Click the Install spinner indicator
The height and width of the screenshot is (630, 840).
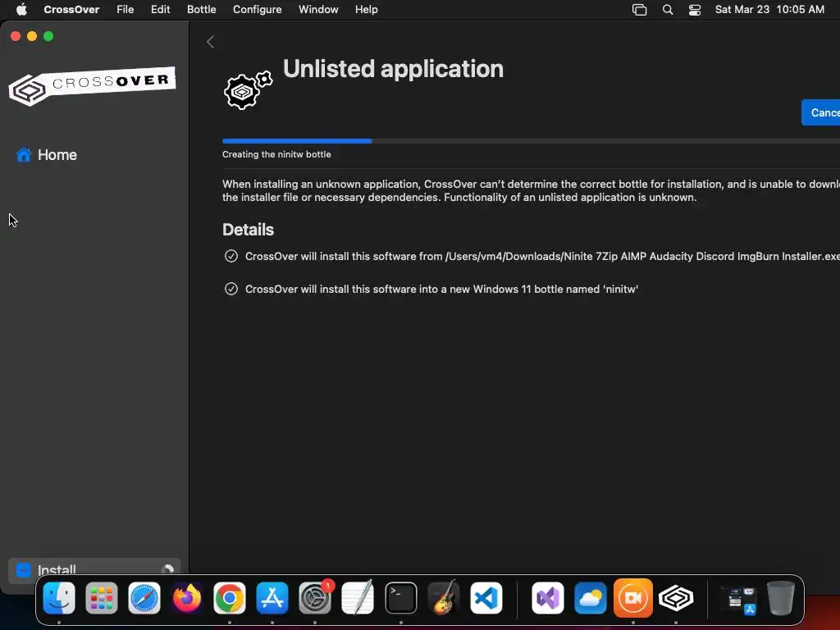point(167,569)
